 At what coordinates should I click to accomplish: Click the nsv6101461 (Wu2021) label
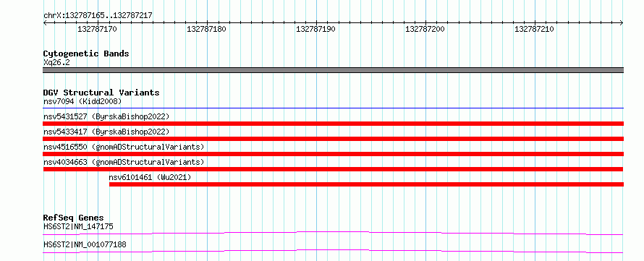150,177
